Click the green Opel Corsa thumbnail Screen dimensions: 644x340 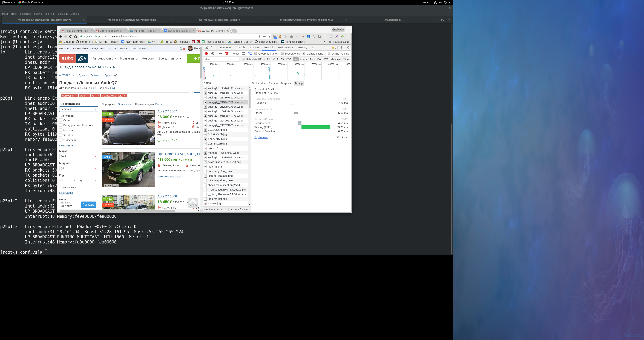tap(128, 170)
